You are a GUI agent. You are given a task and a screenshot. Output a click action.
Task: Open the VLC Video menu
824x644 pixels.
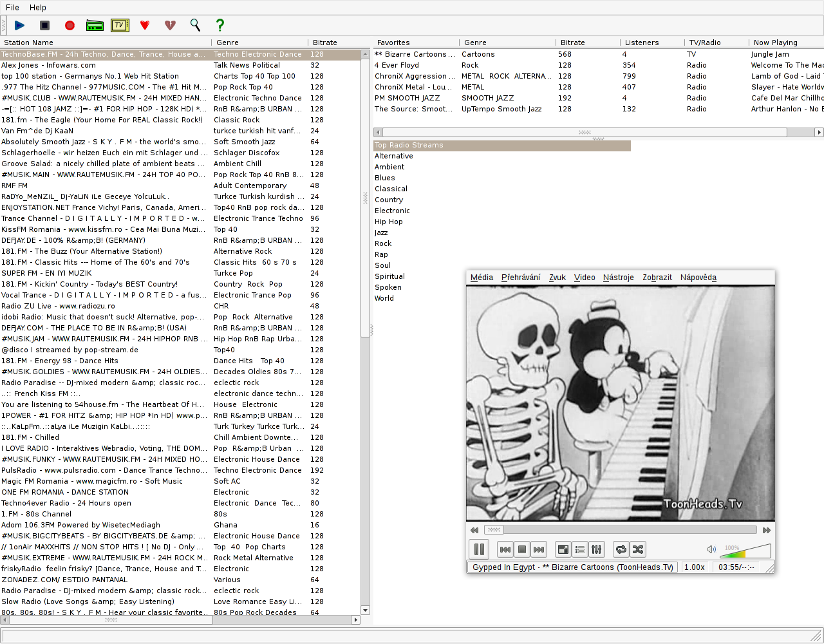tap(585, 278)
